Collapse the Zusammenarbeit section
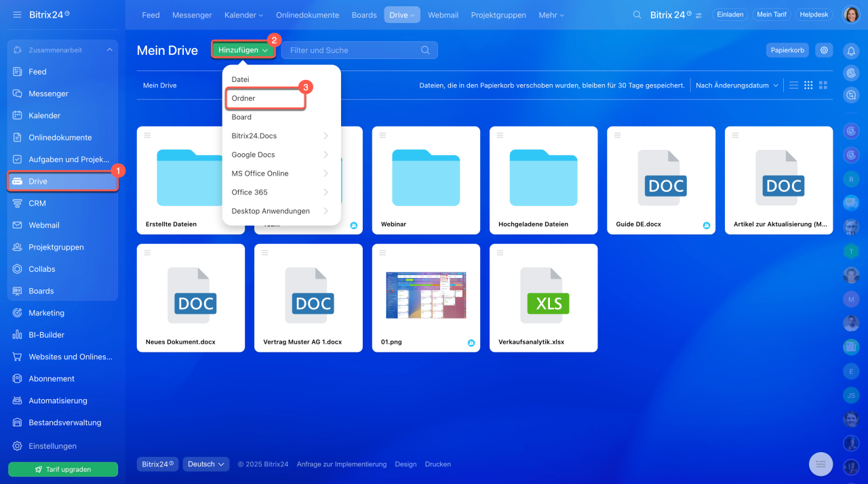 110,50
